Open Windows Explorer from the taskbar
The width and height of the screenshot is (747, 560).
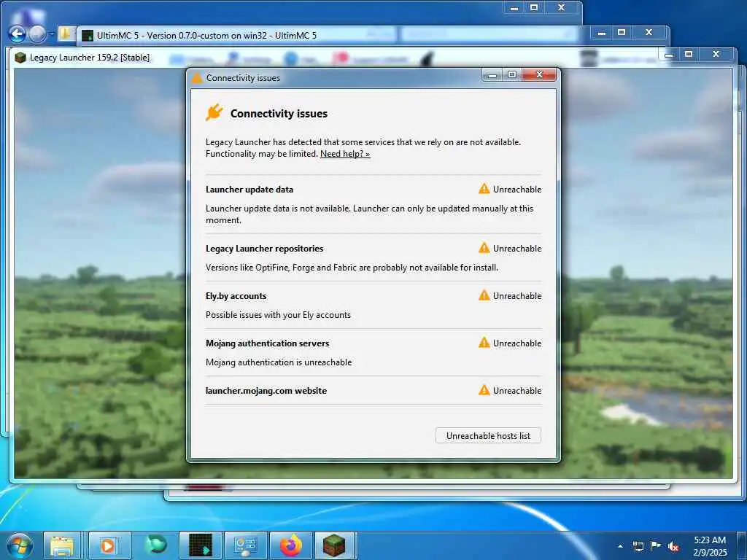click(62, 545)
